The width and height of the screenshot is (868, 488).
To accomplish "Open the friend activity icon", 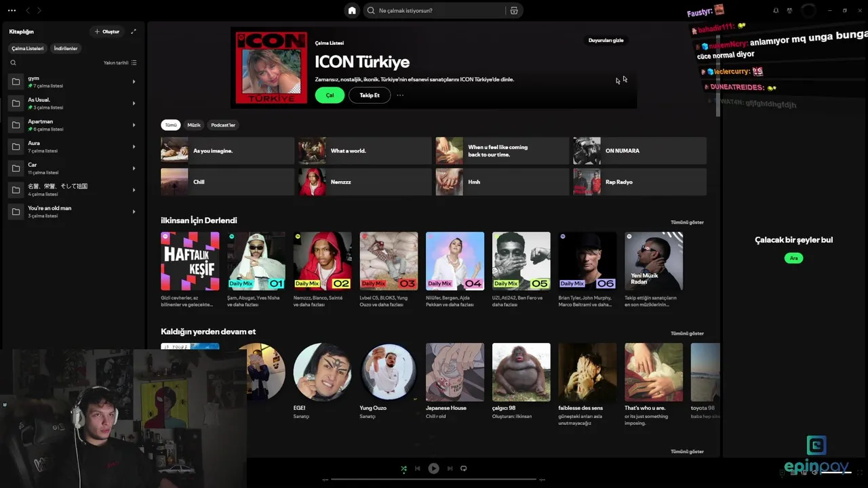I will (x=789, y=10).
